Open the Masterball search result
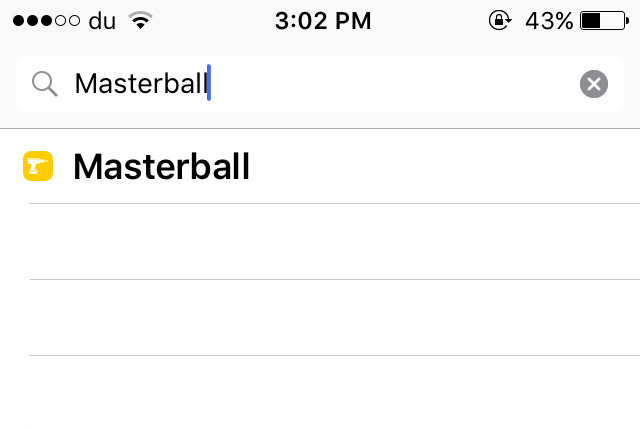 tap(161, 167)
